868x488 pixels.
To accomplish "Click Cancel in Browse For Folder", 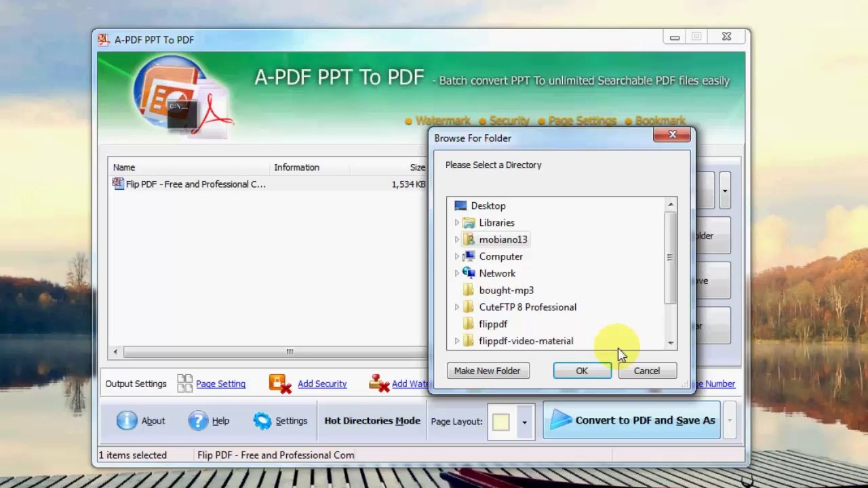I will coord(647,371).
